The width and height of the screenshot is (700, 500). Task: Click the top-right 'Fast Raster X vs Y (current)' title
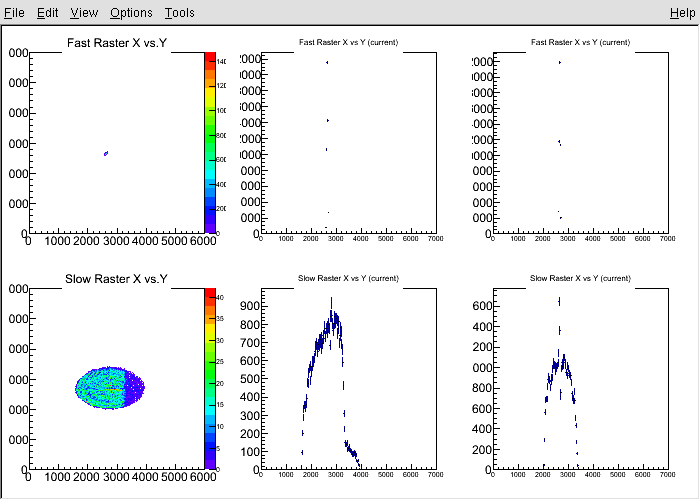coord(580,42)
